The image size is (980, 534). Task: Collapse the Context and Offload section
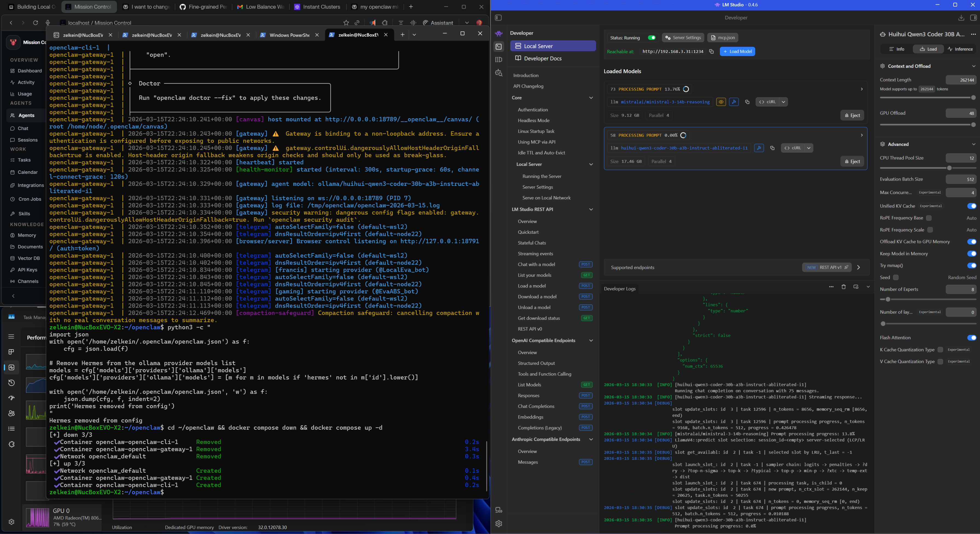973,66
